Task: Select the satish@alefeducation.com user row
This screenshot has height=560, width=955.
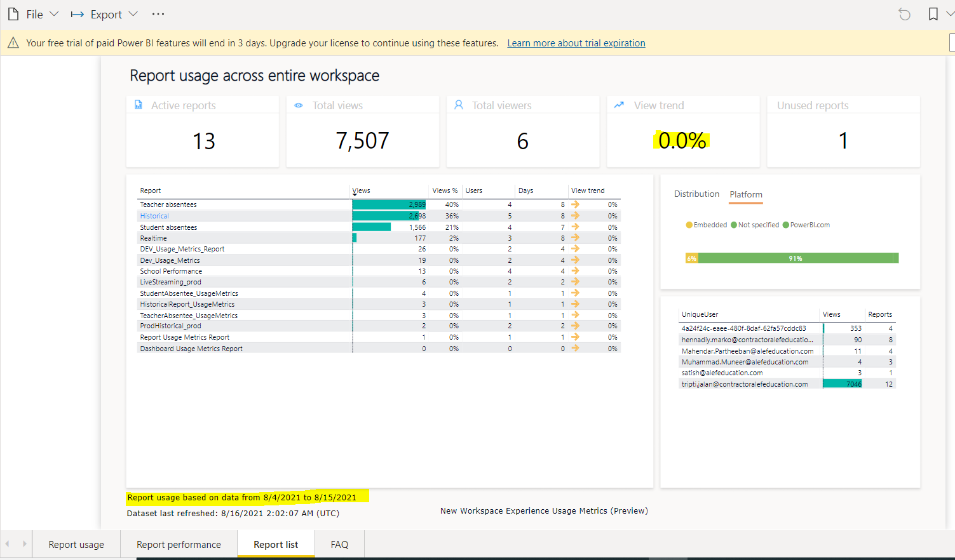Action: [x=787, y=373]
